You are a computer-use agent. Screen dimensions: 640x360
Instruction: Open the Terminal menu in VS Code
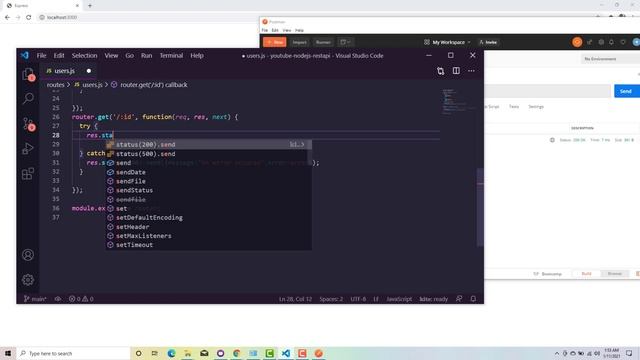pyautogui.click(x=171, y=56)
